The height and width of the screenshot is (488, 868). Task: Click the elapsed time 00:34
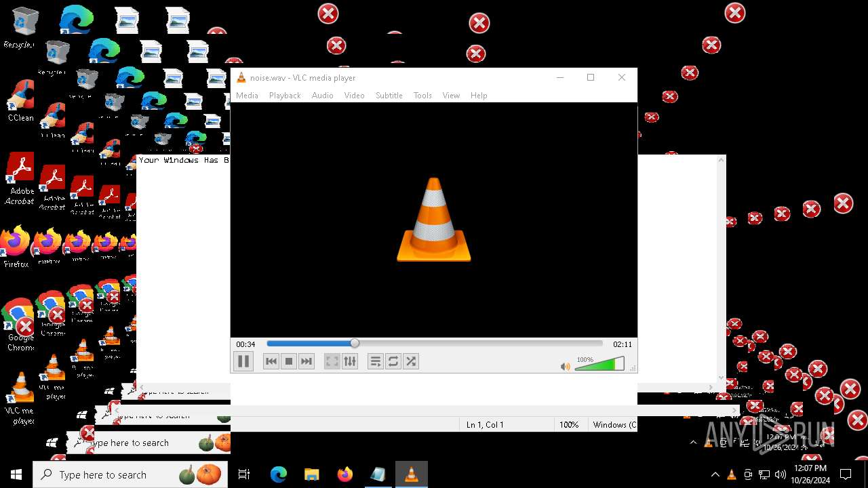click(x=245, y=344)
